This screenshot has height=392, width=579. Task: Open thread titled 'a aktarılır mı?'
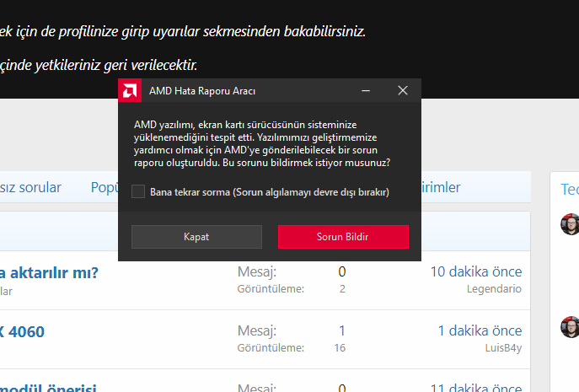pos(49,273)
